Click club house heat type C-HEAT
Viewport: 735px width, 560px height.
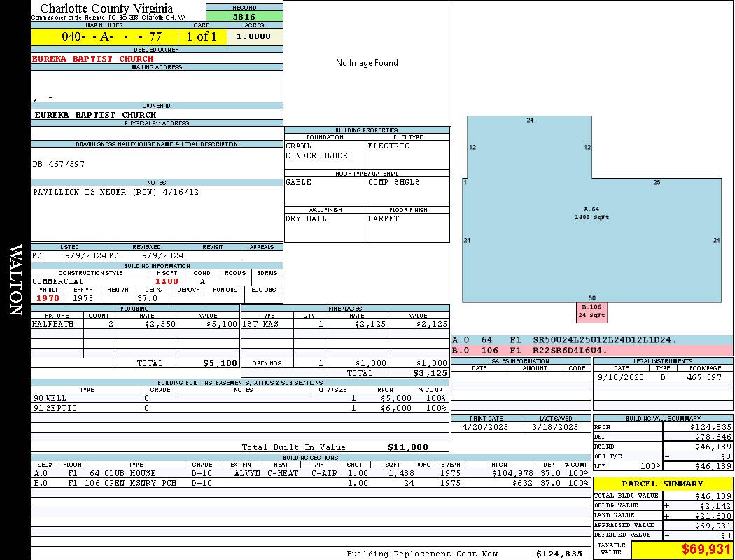coord(283,473)
